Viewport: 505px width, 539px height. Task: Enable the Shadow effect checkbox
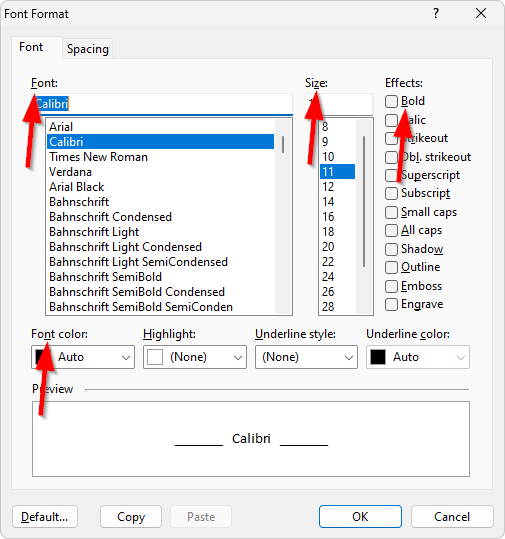tap(391, 249)
